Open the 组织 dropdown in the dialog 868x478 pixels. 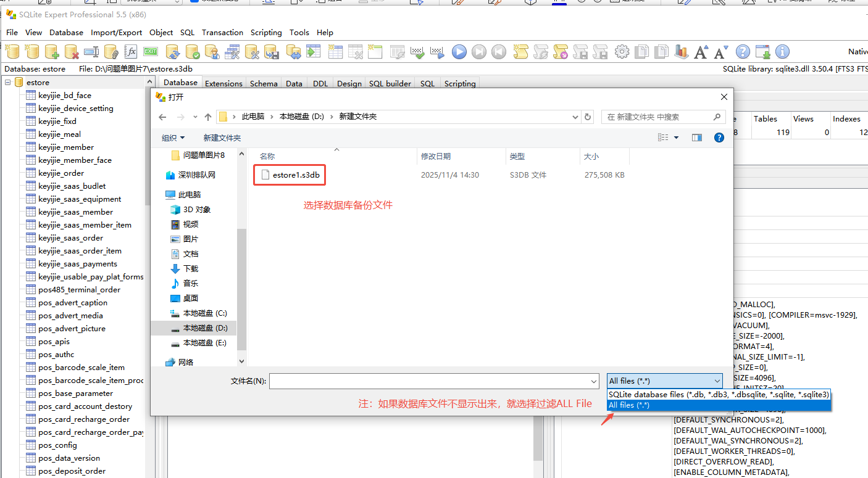[173, 138]
